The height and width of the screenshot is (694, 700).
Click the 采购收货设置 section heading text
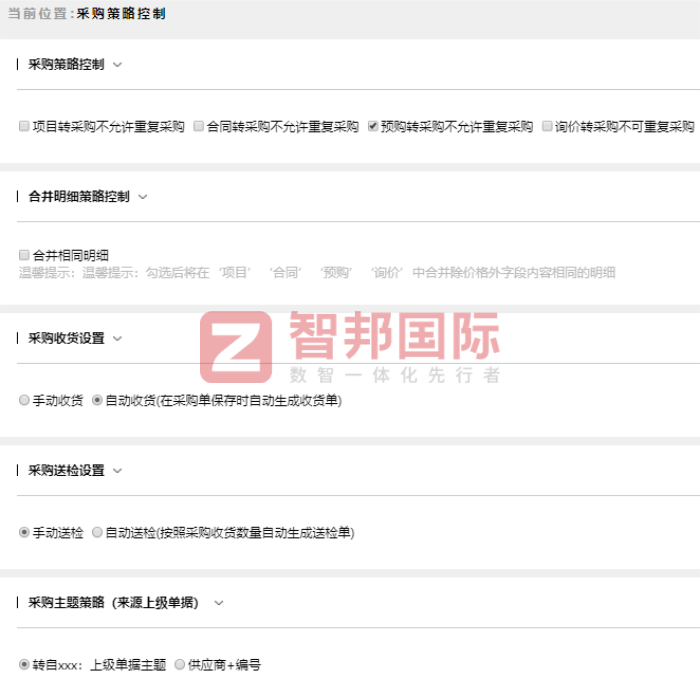coord(66,339)
